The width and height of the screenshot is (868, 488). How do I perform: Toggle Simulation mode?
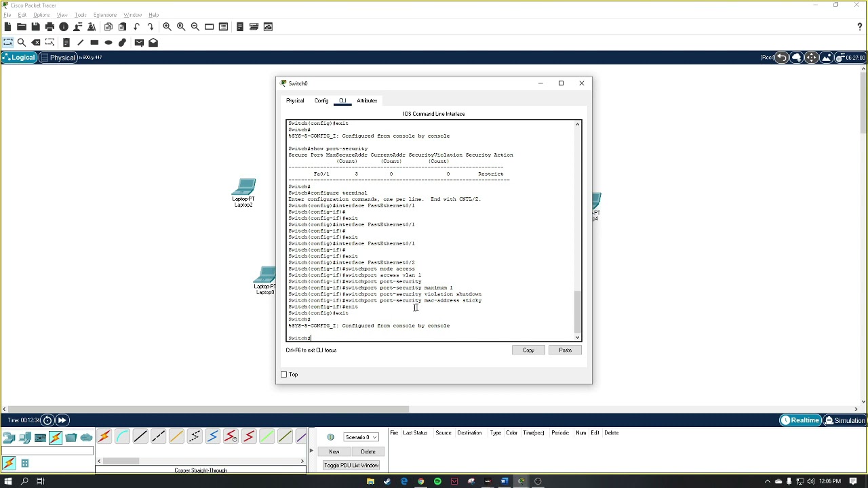click(844, 421)
